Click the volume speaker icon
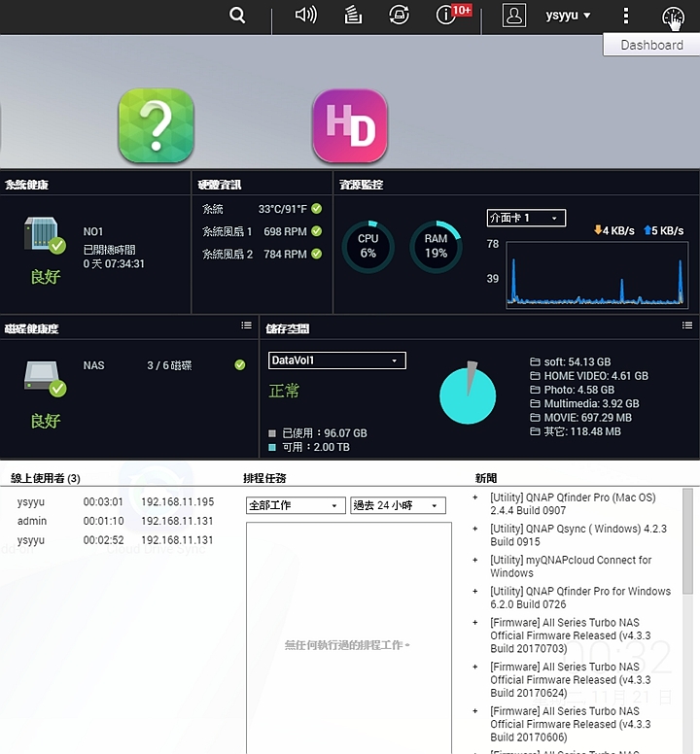The width and height of the screenshot is (700, 754). click(306, 16)
